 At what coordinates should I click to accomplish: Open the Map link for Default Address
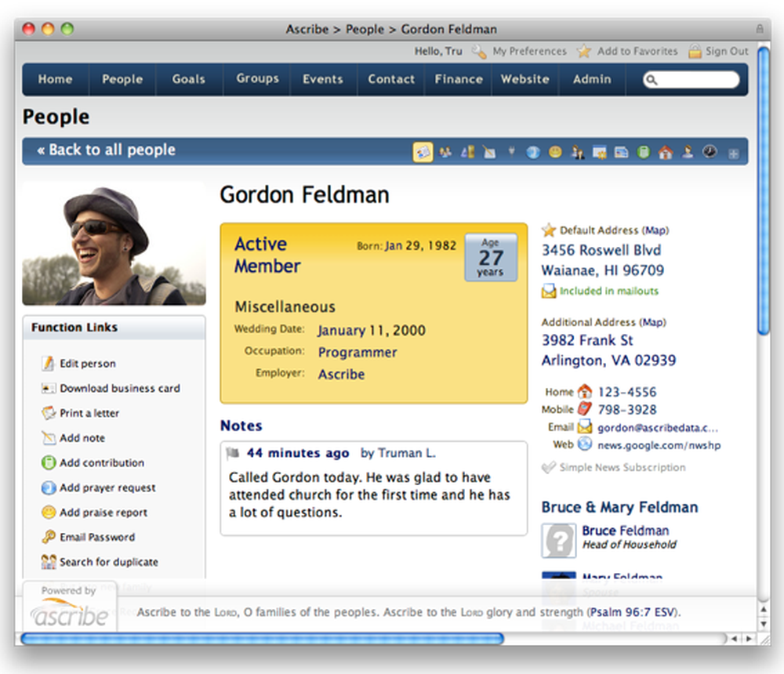(x=655, y=230)
